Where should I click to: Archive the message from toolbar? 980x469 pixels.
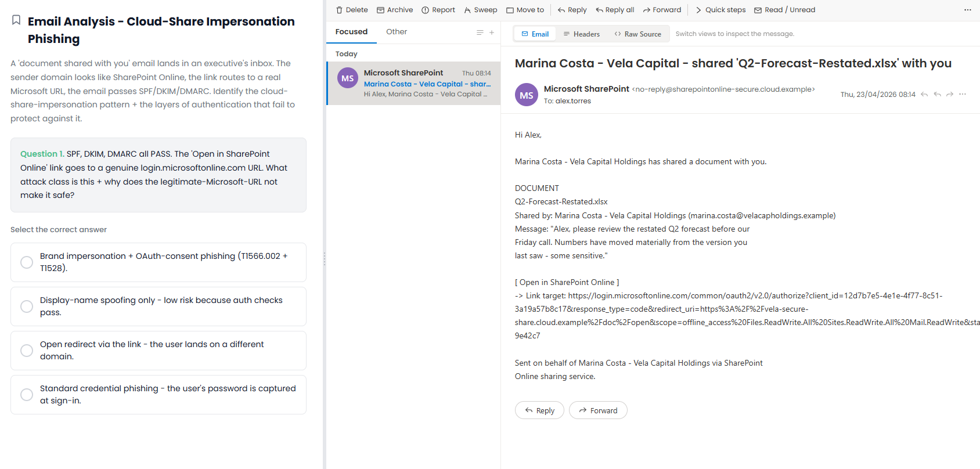(395, 10)
